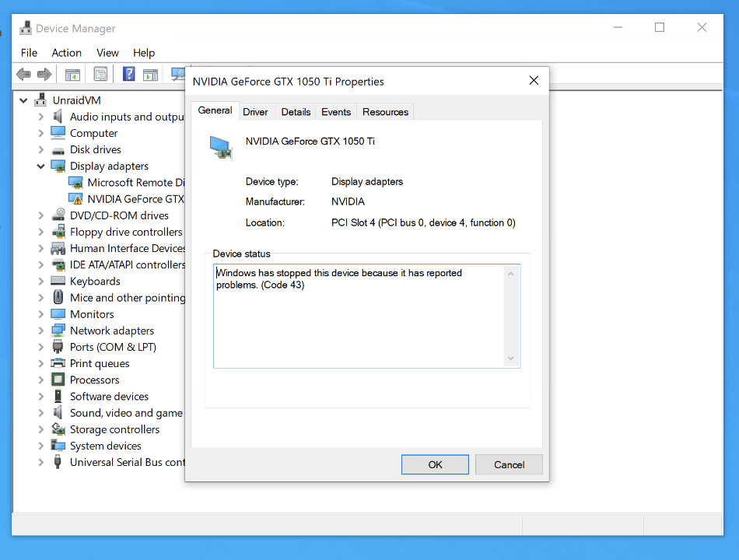Viewport: 739px width, 560px height.
Task: Click the Audio inputs and outputs speaker icon
Action: [x=58, y=117]
